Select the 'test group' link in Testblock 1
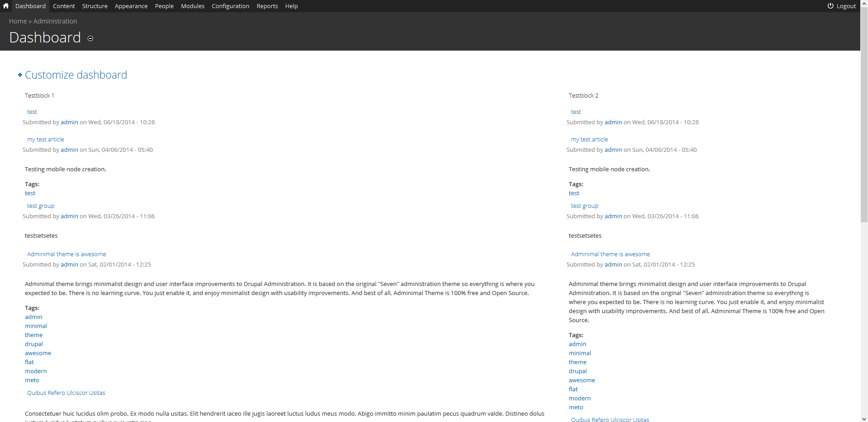Image resolution: width=868 pixels, height=422 pixels. pos(40,206)
